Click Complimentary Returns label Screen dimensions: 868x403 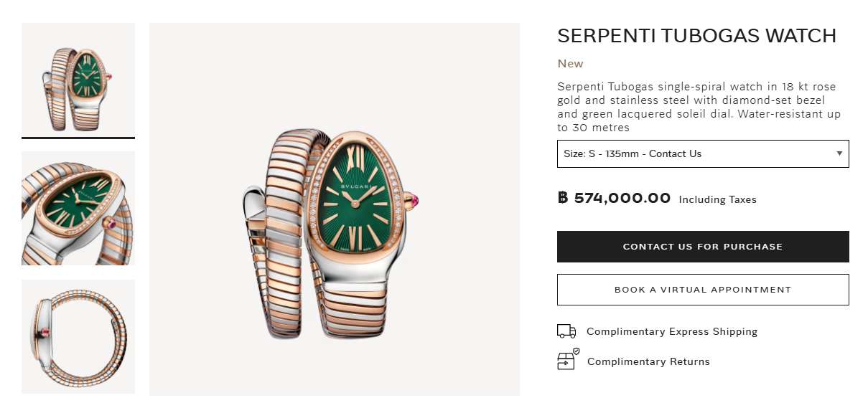click(x=648, y=361)
